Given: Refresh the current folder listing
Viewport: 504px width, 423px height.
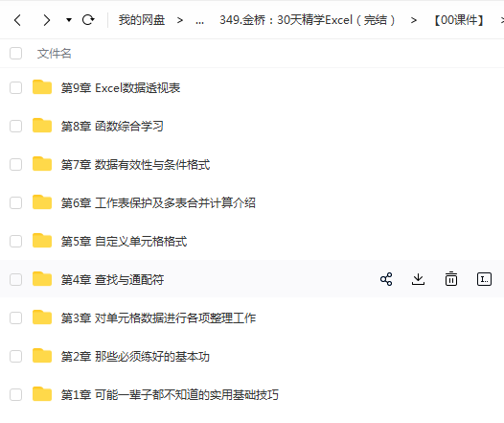Looking at the screenshot, I should pyautogui.click(x=88, y=20).
